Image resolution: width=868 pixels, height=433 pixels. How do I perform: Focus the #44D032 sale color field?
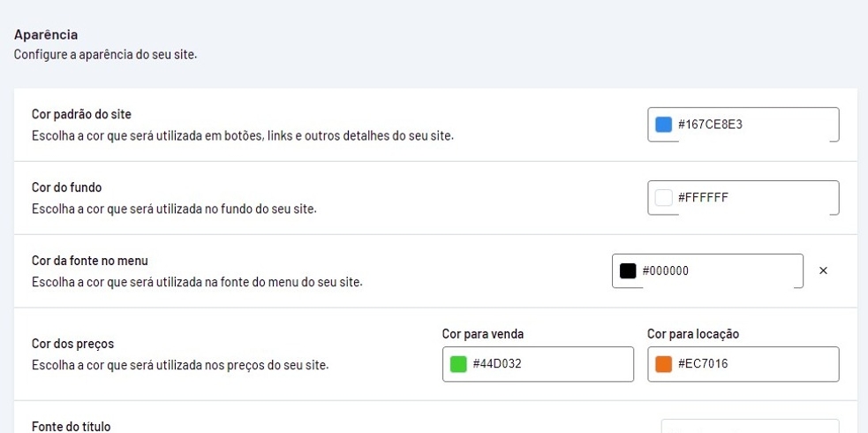coord(547,364)
